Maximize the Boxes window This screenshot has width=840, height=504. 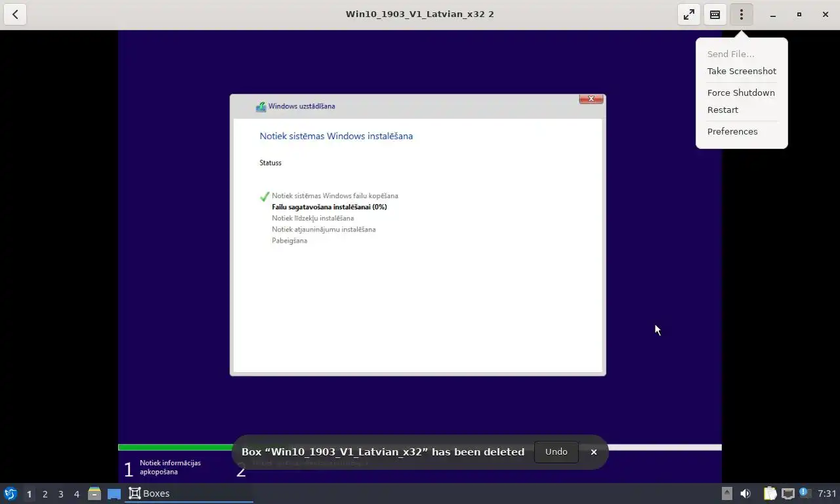pyautogui.click(x=799, y=14)
